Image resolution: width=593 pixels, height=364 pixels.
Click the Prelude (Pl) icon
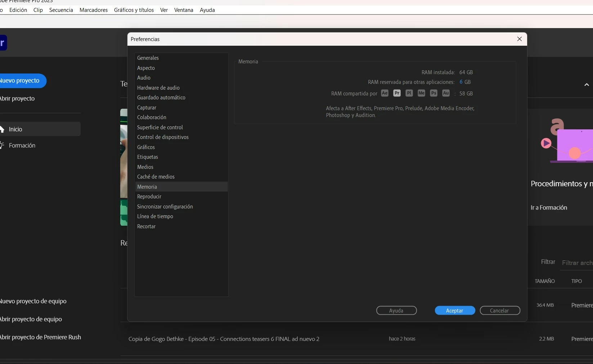[x=409, y=93]
